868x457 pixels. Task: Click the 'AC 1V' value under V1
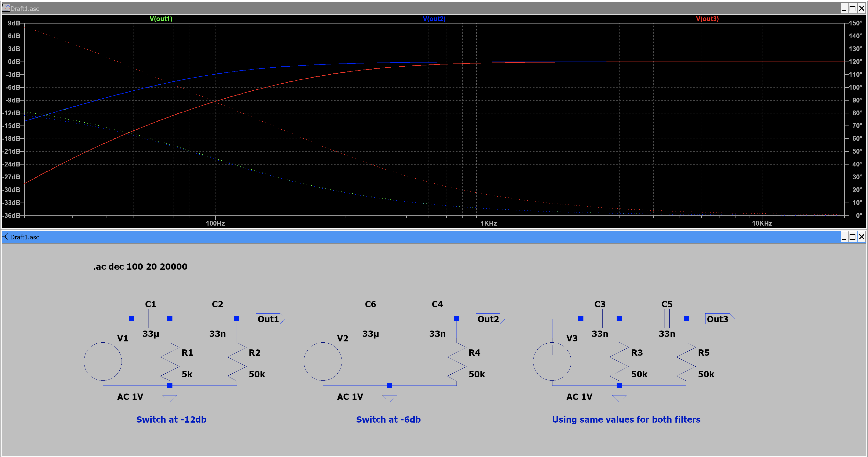click(x=130, y=397)
